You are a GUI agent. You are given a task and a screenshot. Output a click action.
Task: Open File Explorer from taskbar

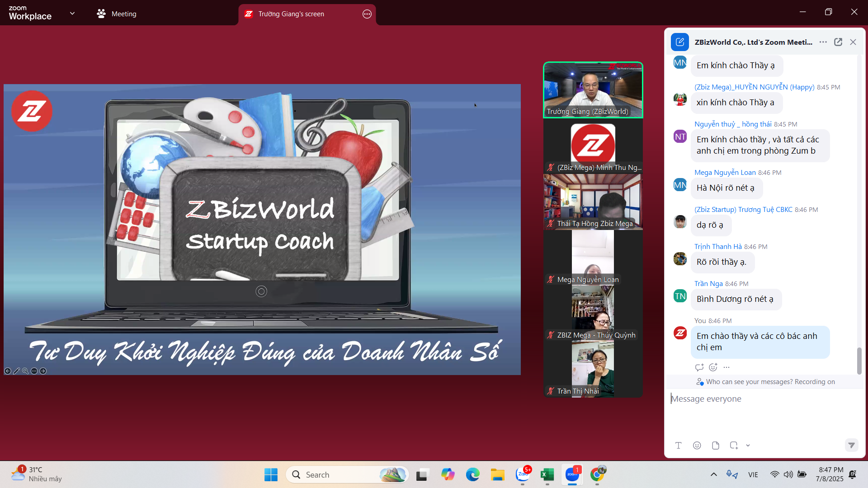[497, 475]
